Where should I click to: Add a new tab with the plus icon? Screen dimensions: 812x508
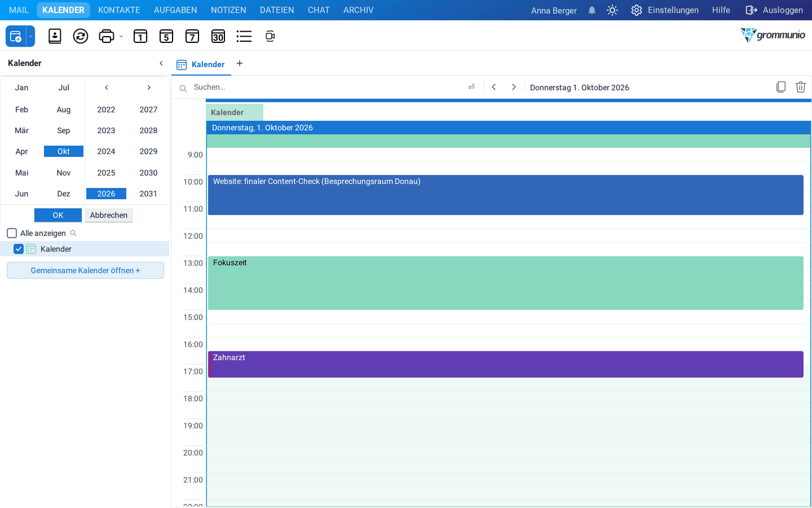click(240, 63)
